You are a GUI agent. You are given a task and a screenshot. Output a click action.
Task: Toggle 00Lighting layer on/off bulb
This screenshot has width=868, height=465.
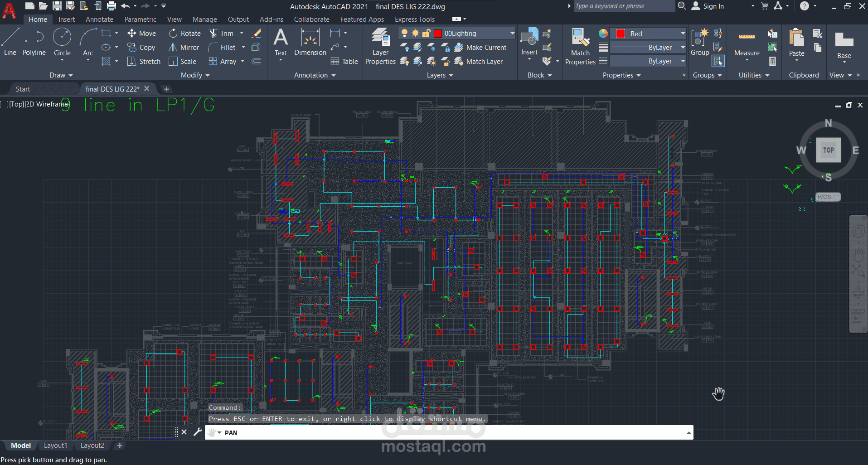coord(405,33)
